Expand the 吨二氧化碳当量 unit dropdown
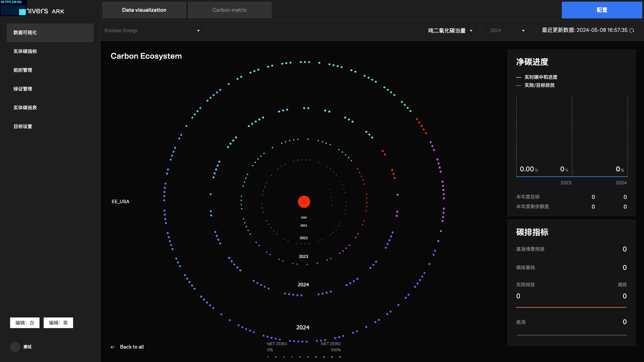 pos(450,31)
